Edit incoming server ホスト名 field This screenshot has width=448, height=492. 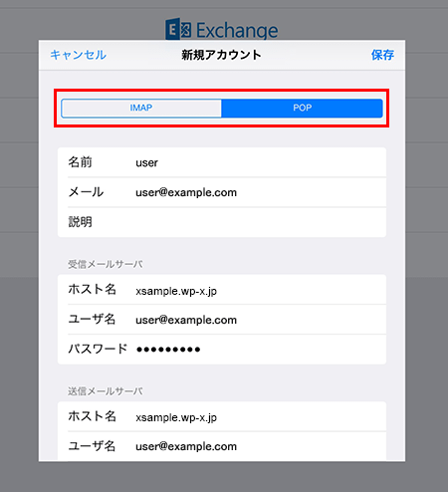[222, 290]
